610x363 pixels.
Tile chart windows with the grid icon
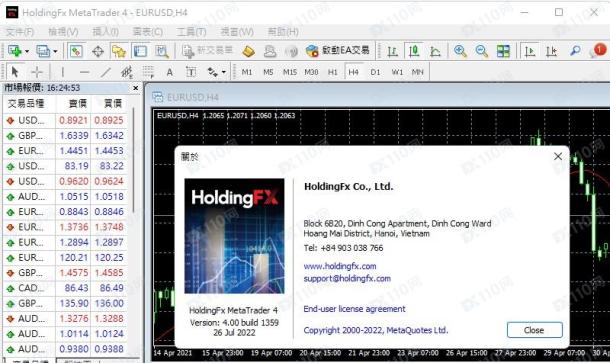point(503,51)
